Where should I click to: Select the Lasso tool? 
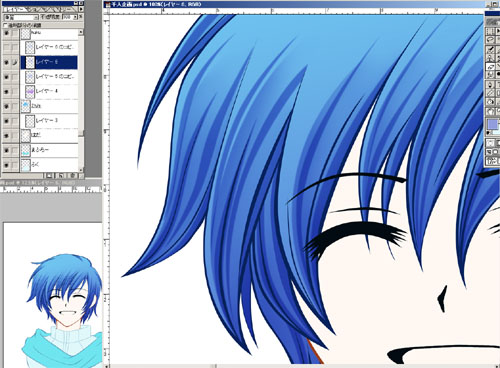tap(490, 40)
